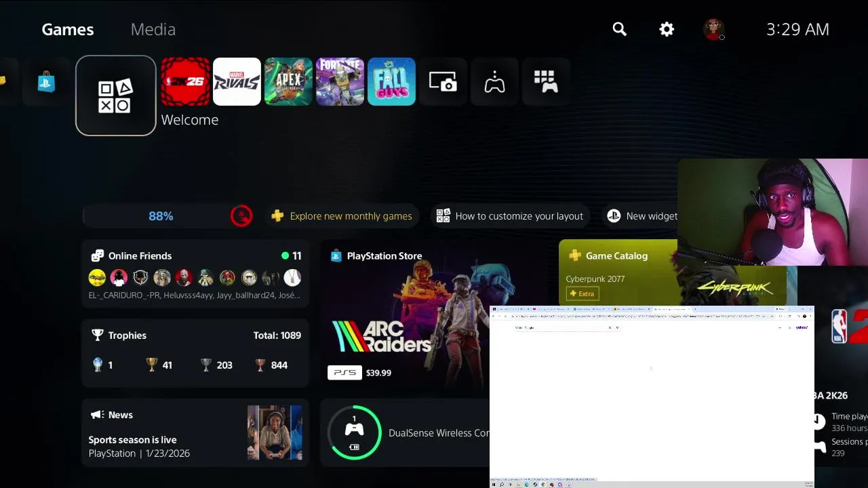This screenshot has height=488, width=868.
Task: Click the Windows Start button in overlay taskbar
Action: tap(494, 485)
